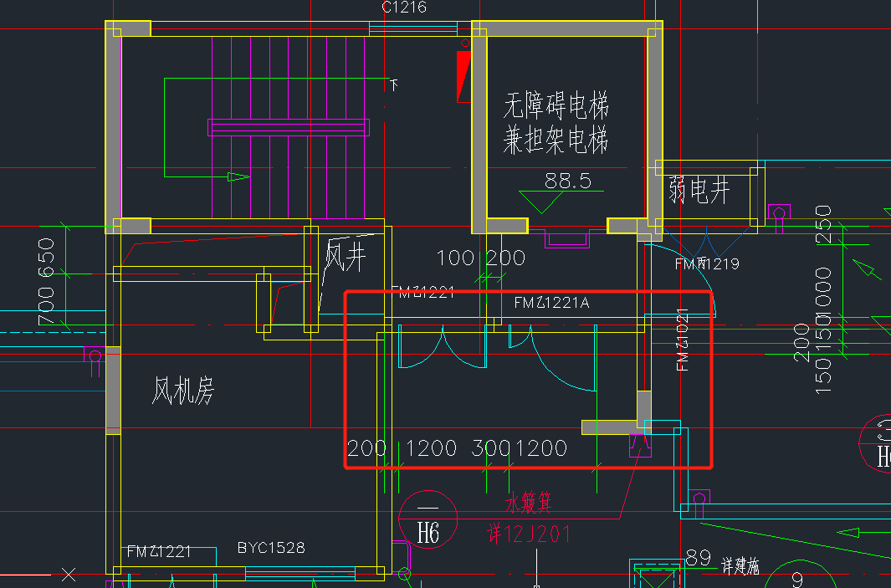Select the 详建施 note text
Viewport: 891px width, 588px height.
740,566
